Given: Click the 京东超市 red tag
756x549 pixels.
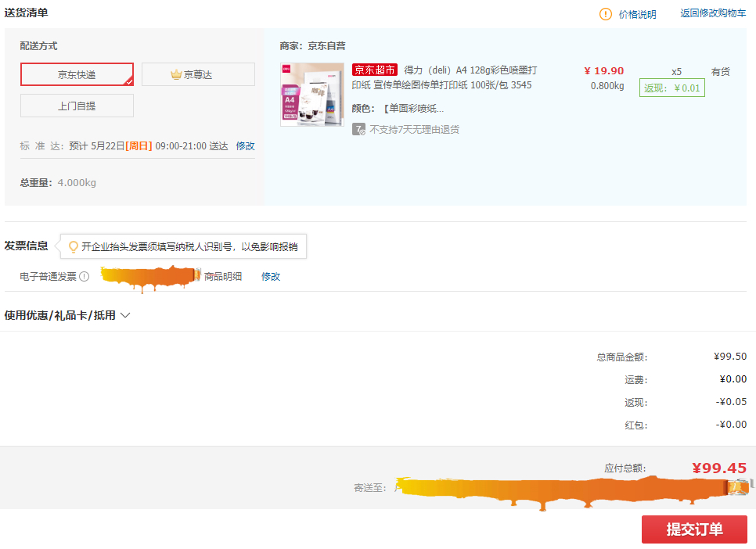Looking at the screenshot, I should pyautogui.click(x=375, y=70).
